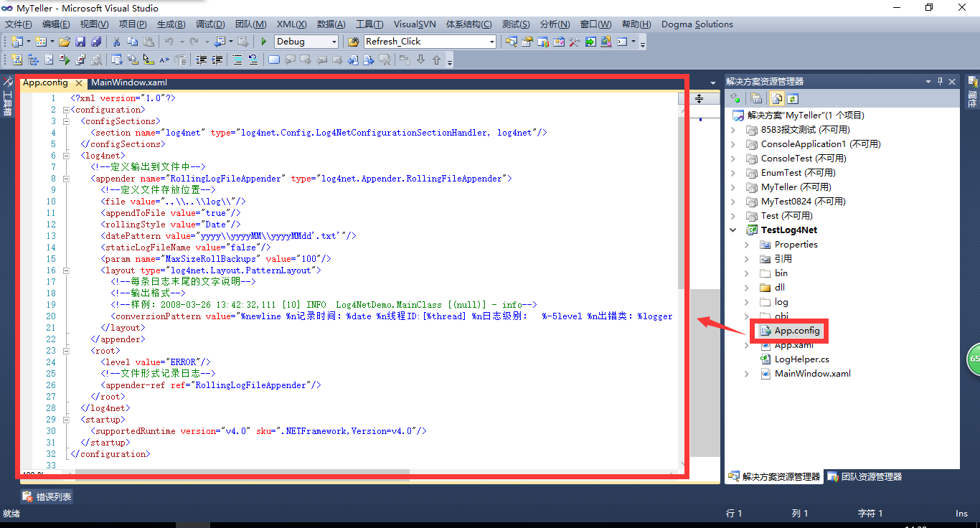Click the Undo arrow icon
Image resolution: width=980 pixels, height=528 pixels.
coord(169,42)
